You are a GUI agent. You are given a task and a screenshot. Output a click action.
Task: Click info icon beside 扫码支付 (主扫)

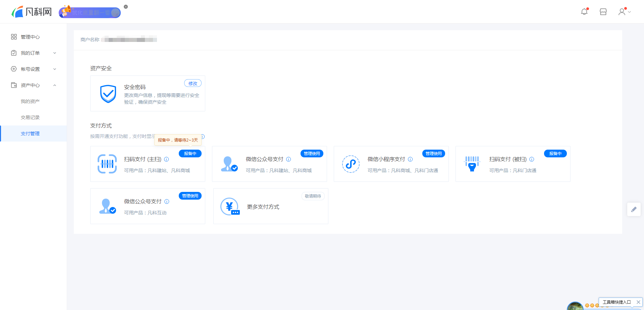[x=166, y=159]
